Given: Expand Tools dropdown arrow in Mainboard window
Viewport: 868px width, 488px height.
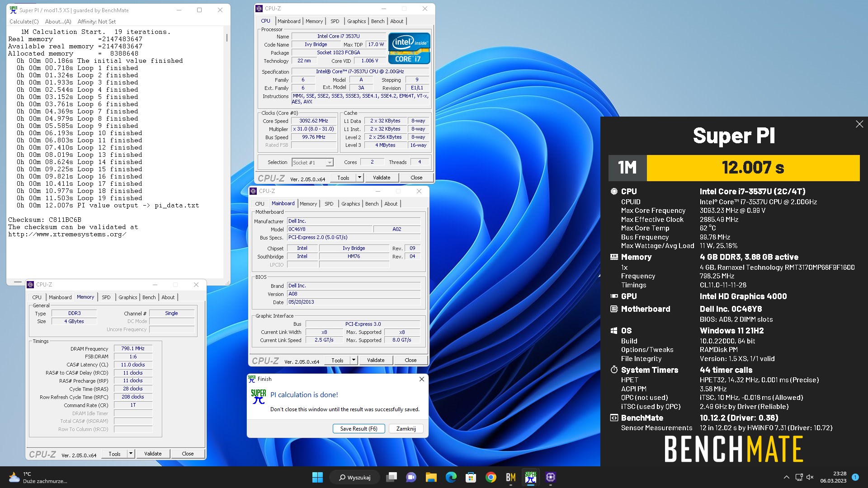Looking at the screenshot, I should [354, 360].
